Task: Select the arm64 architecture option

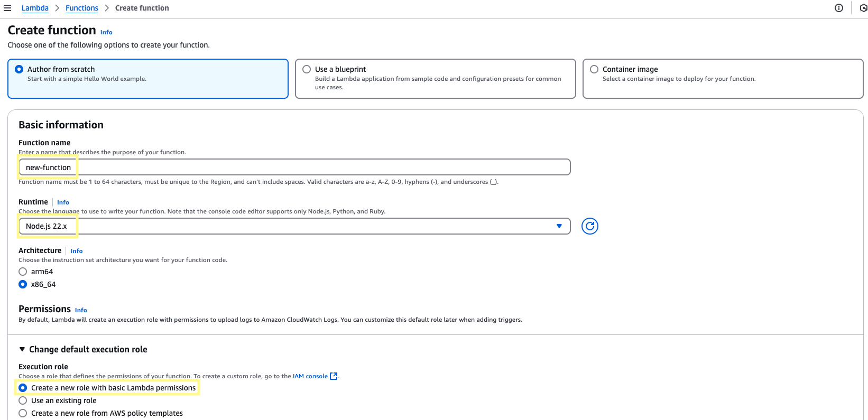Action: [23, 272]
